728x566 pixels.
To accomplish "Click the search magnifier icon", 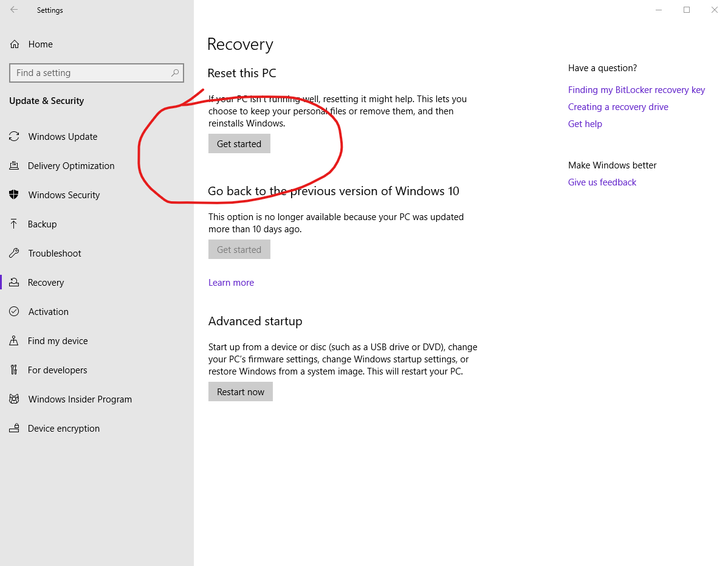I will tap(175, 73).
